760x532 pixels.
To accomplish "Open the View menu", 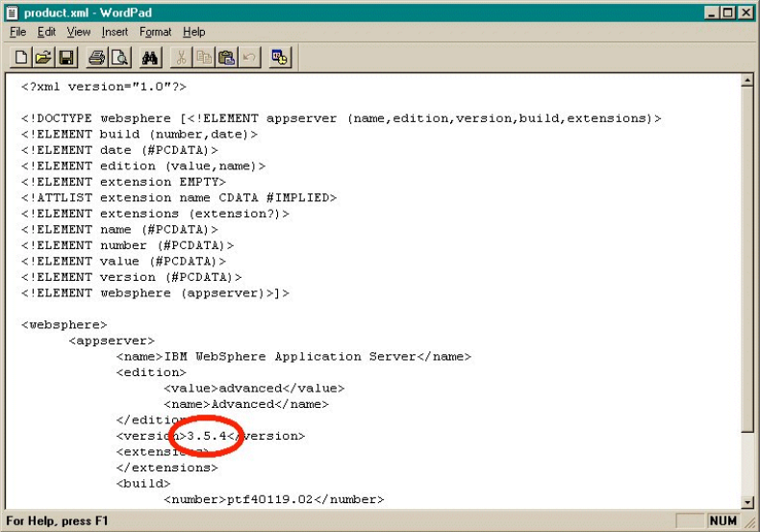I will [x=79, y=32].
